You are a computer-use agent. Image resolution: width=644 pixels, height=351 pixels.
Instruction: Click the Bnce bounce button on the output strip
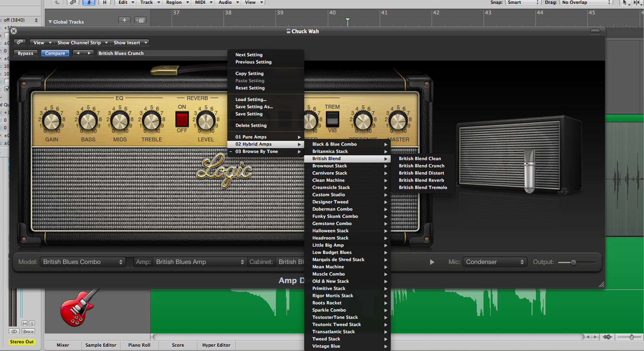click(28, 331)
